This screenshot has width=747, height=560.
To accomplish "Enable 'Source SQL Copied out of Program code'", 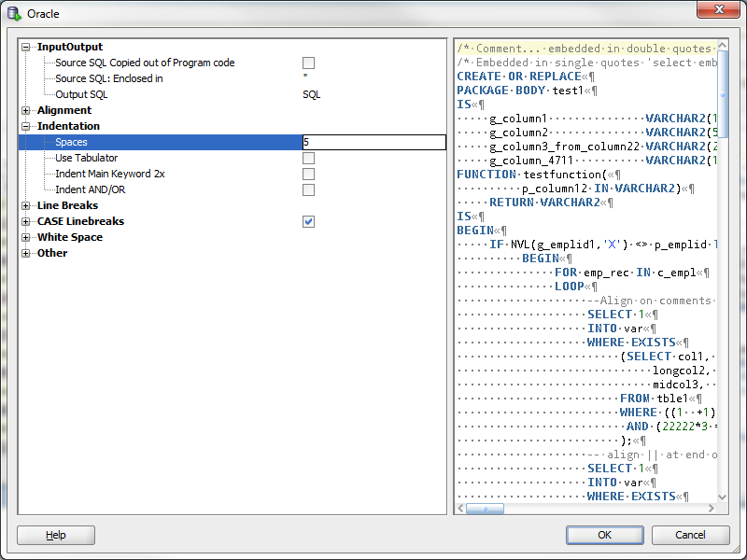I will pos(308,63).
